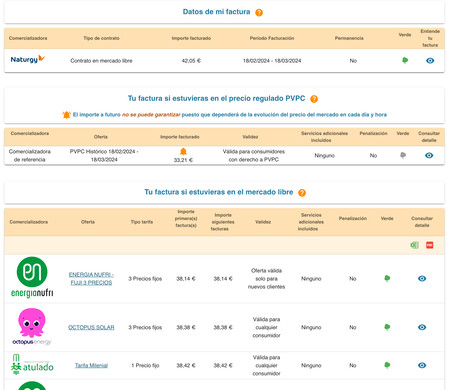This screenshot has width=450, height=390.
Task: Select PVPC Histórico offer text
Action: point(104,156)
